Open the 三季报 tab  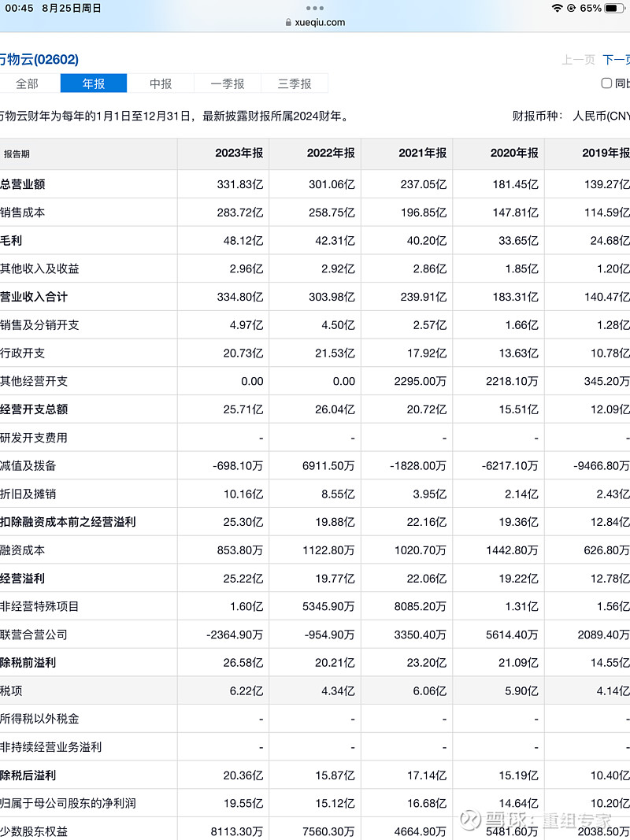(x=294, y=83)
